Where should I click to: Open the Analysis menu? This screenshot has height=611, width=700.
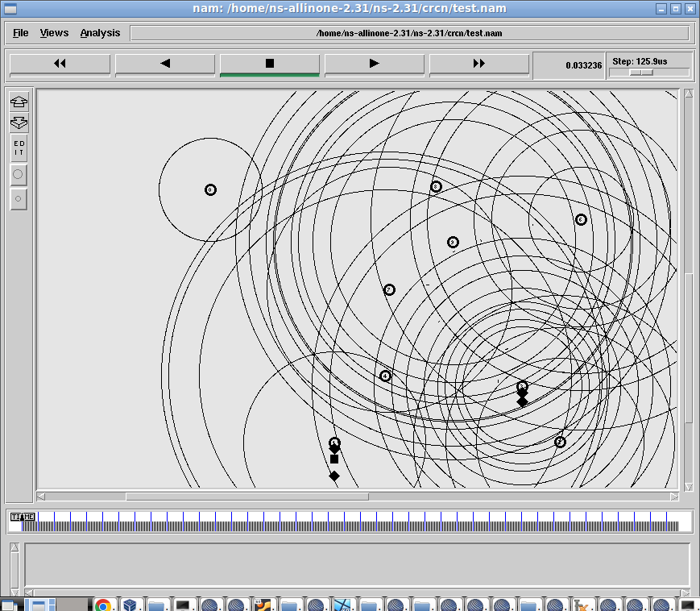[100, 33]
